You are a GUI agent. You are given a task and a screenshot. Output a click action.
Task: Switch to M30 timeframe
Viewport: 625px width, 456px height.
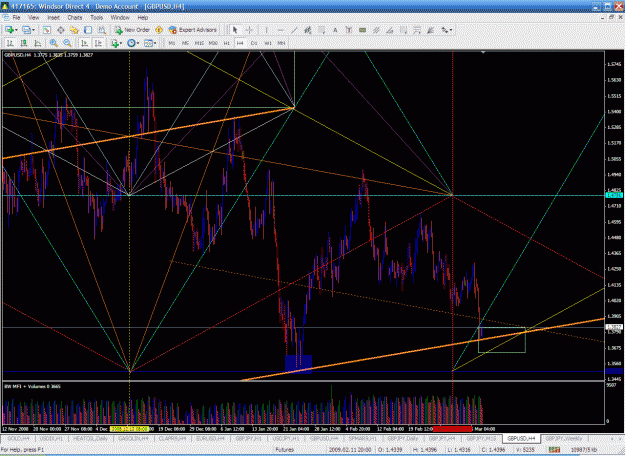pos(213,43)
